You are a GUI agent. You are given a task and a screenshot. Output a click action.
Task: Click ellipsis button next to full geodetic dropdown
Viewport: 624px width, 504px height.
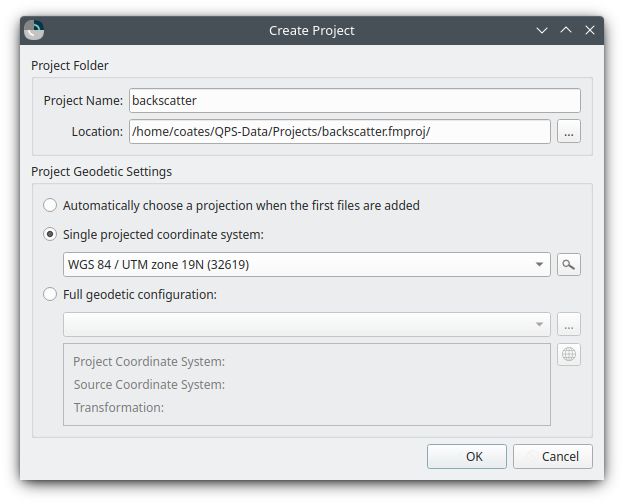[569, 324]
